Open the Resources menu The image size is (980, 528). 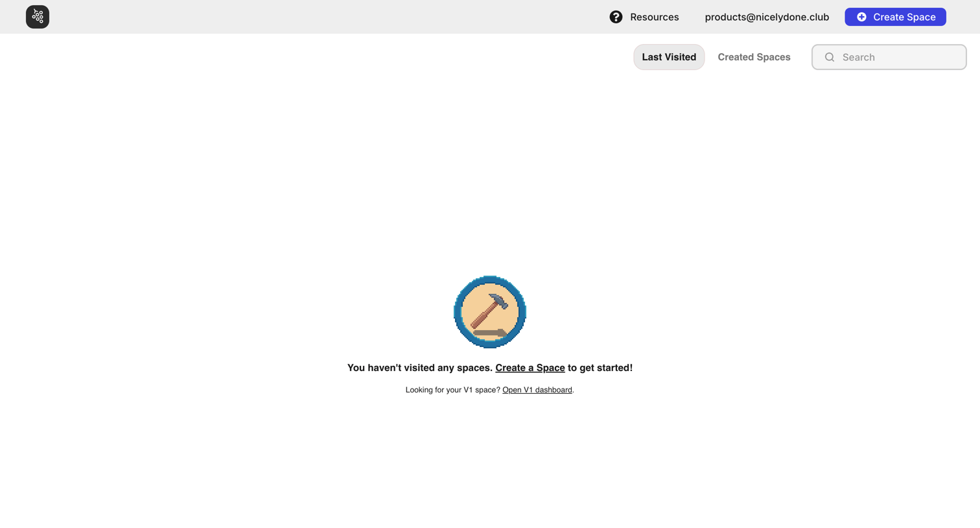(644, 17)
